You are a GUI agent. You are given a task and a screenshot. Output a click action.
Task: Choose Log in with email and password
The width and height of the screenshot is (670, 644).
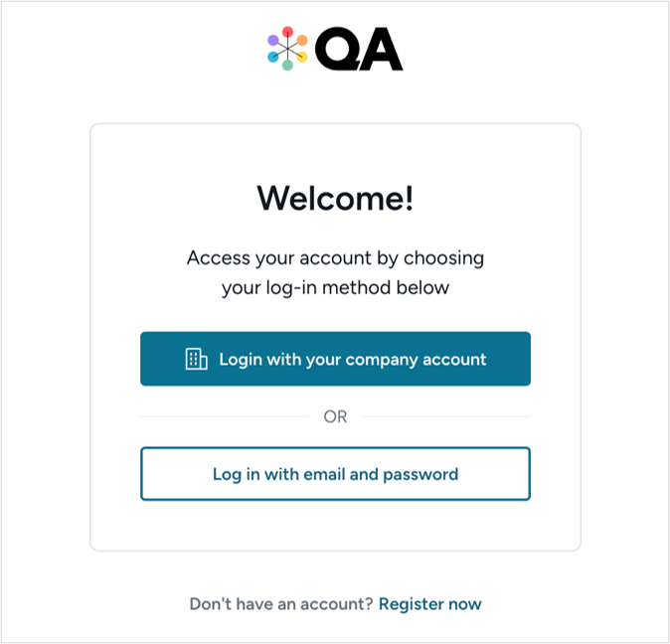click(x=335, y=474)
